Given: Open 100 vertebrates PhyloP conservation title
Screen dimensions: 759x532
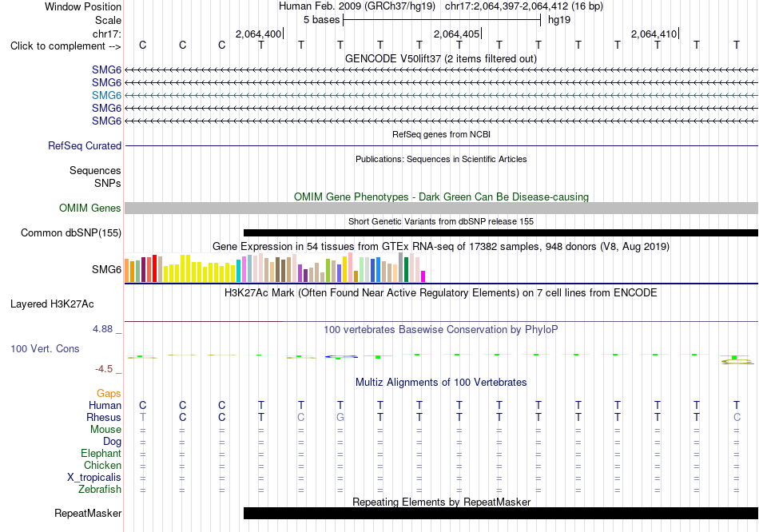Looking at the screenshot, I should [441, 330].
